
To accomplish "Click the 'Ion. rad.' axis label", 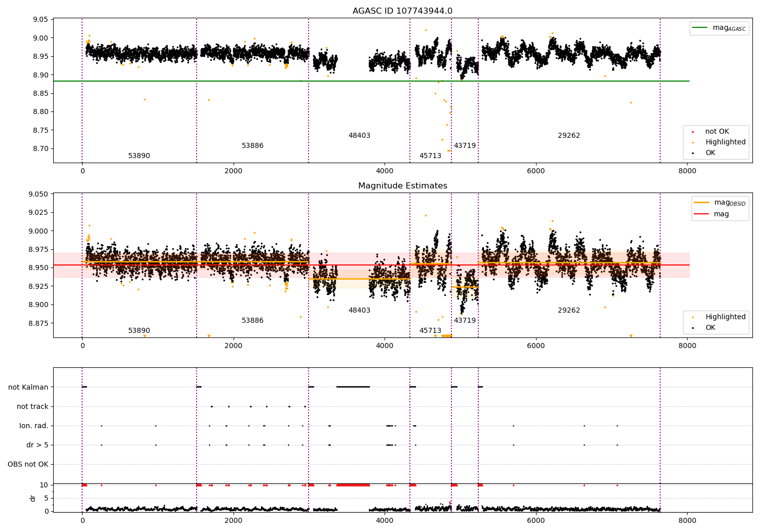I will tap(34, 426).
